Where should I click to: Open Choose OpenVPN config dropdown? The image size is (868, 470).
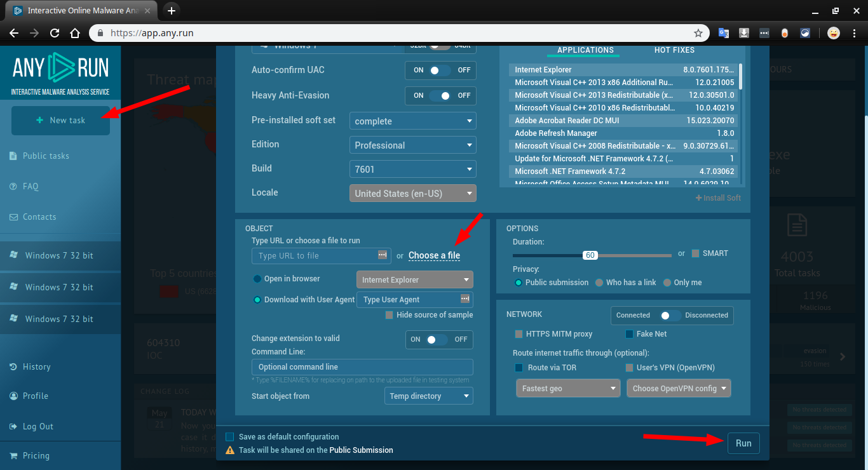click(x=679, y=388)
